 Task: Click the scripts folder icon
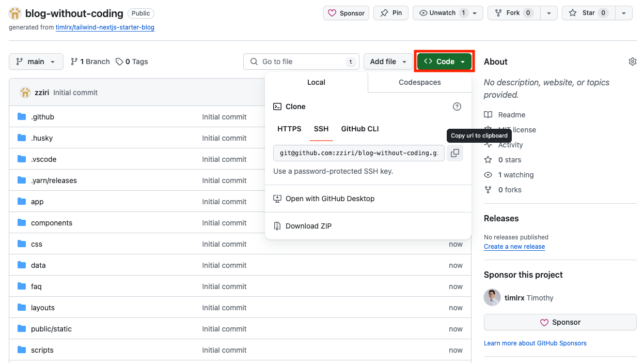tap(22, 350)
